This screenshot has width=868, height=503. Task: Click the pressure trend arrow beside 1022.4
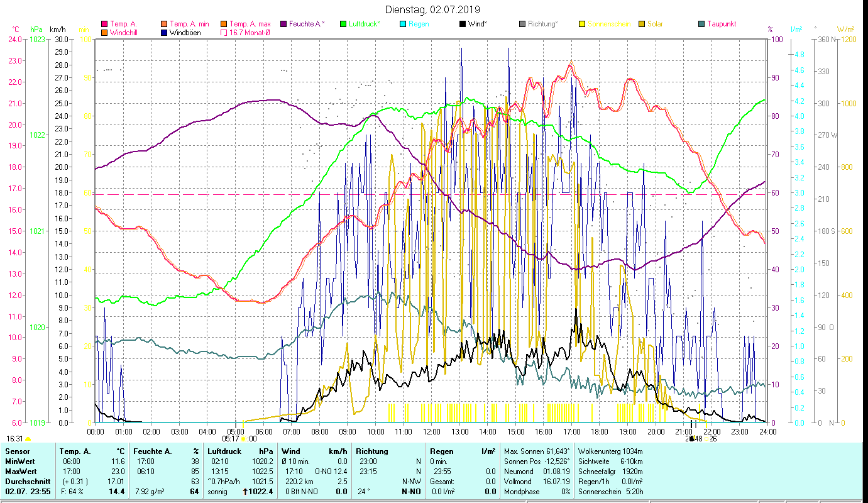pyautogui.click(x=245, y=491)
